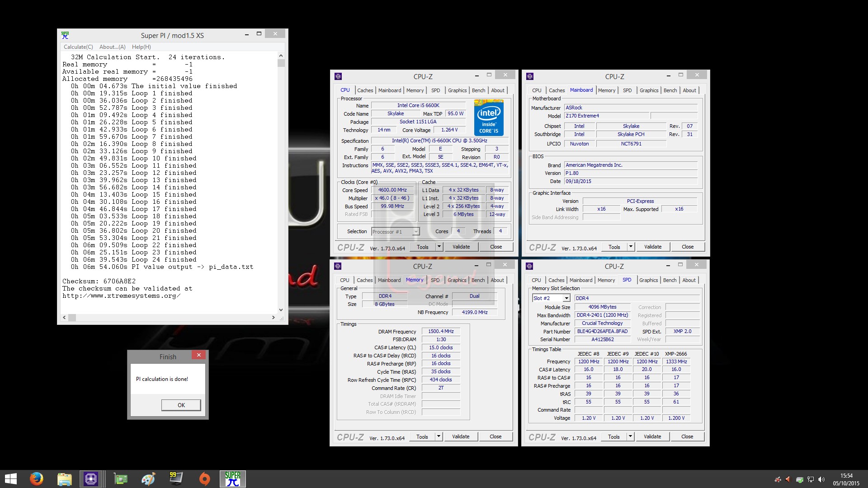
Task: Open the Processor #1 selection dropdown
Action: [x=416, y=232]
